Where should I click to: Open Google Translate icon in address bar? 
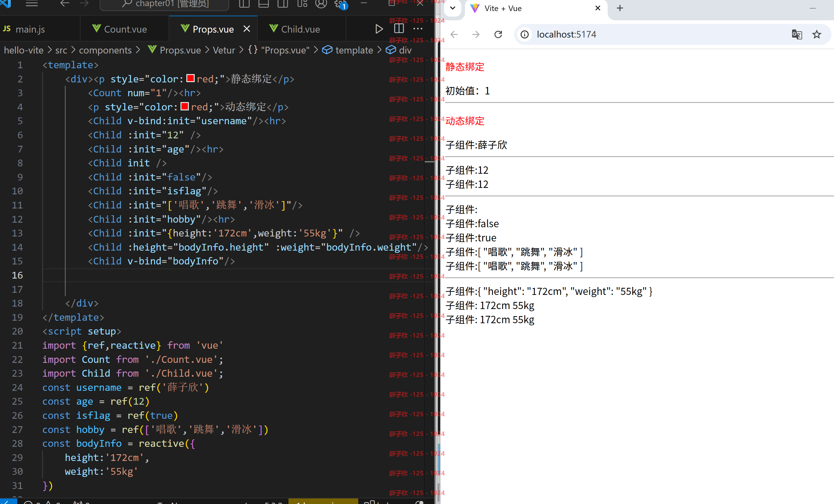pyautogui.click(x=797, y=34)
